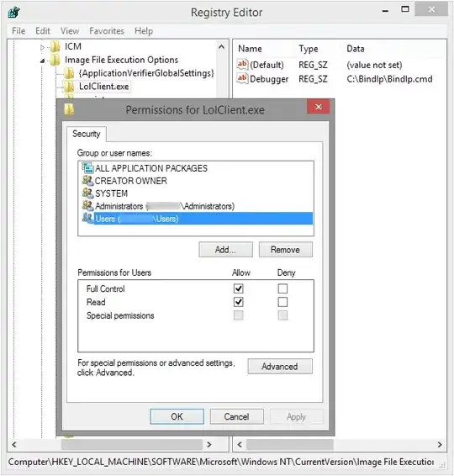Screen dimensions: 454x476
Task: Select the Security tab
Action: (87, 134)
